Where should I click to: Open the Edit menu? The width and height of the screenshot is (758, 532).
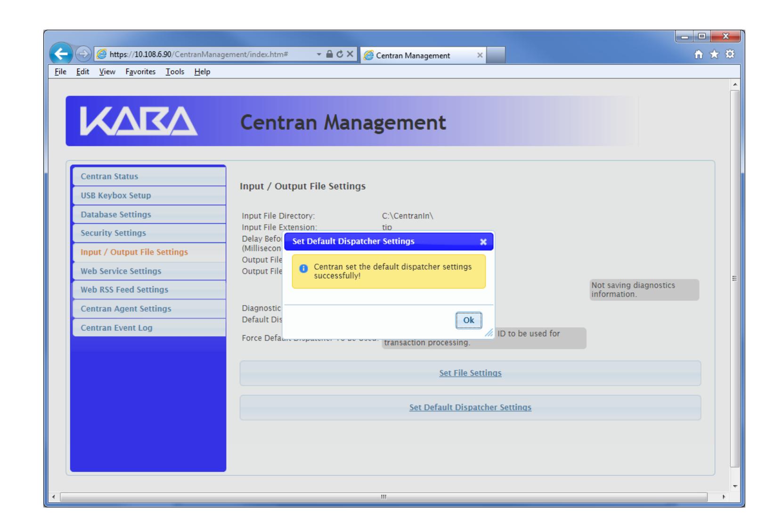point(83,72)
